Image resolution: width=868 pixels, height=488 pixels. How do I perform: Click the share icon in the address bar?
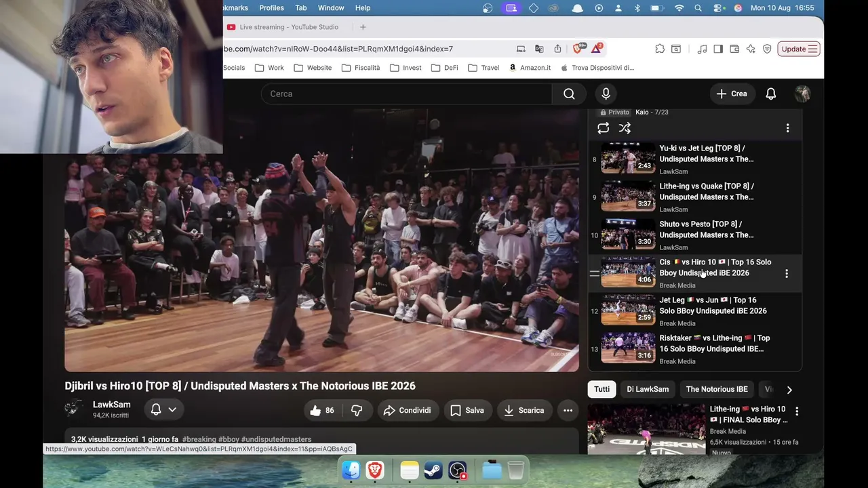click(557, 49)
